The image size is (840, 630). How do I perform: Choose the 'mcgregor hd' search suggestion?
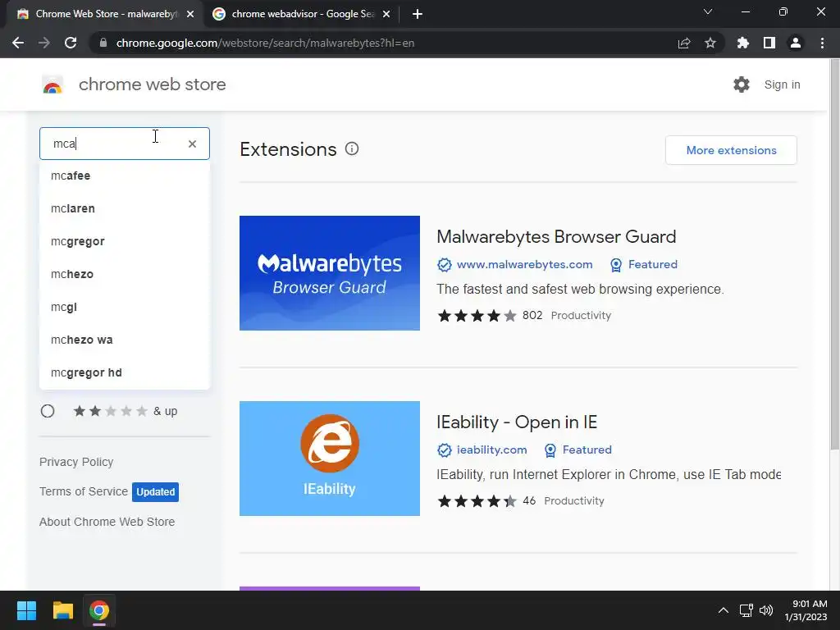coord(125,372)
